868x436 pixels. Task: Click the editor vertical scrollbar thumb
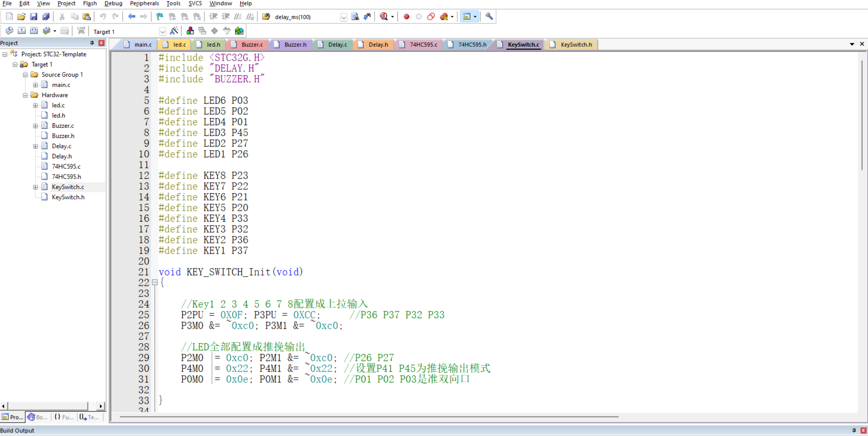coord(862,115)
